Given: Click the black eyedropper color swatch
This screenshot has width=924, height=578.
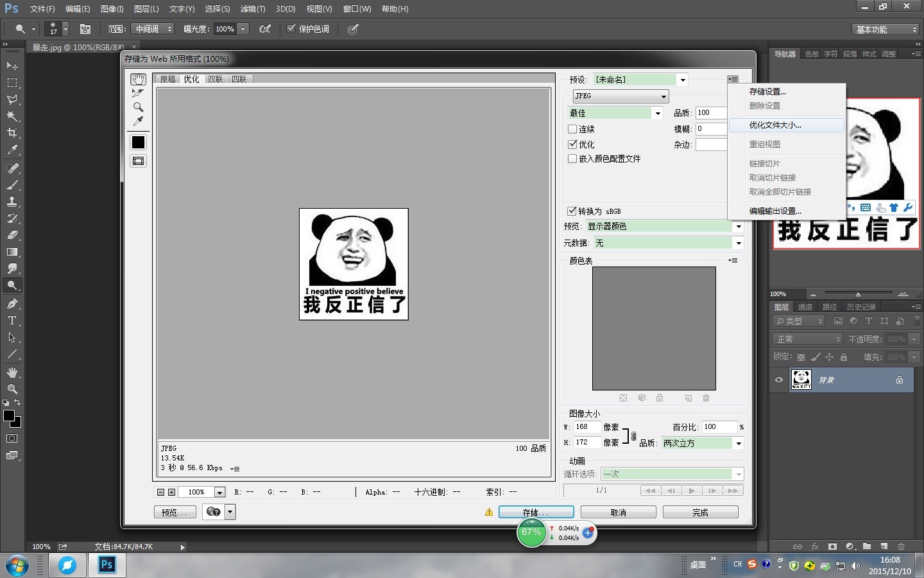Looking at the screenshot, I should point(138,143).
